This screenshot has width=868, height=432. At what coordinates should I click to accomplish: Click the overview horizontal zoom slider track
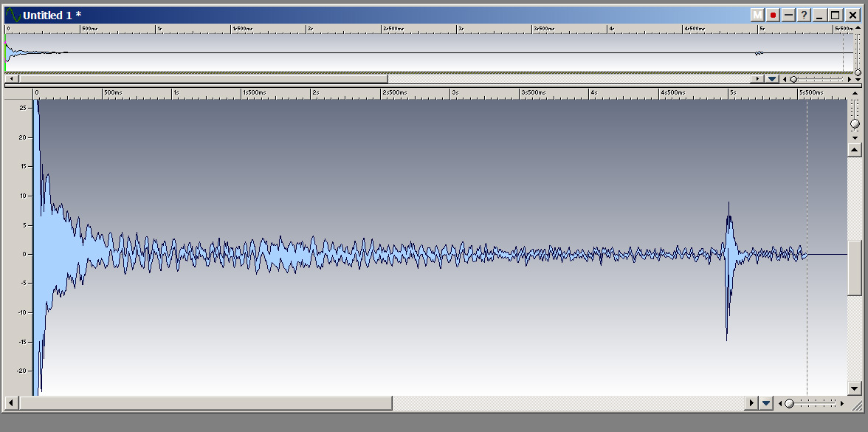(819, 78)
